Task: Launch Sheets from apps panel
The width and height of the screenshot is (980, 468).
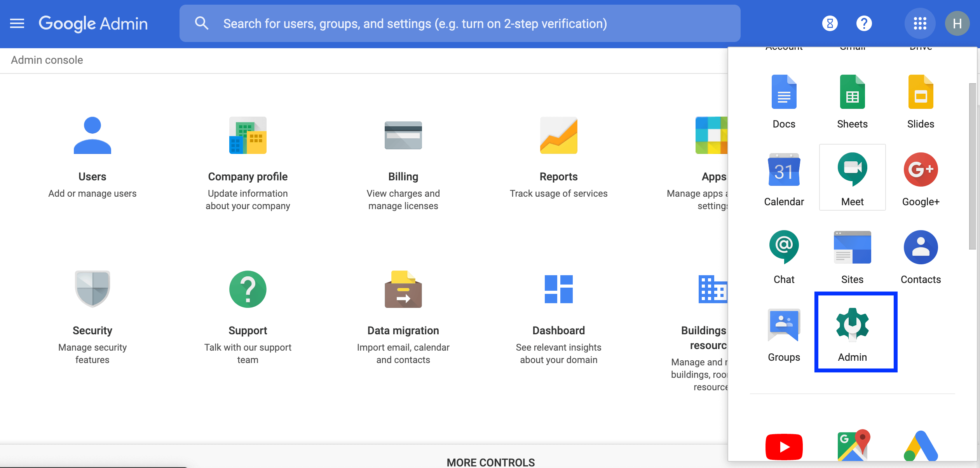Action: point(853,101)
